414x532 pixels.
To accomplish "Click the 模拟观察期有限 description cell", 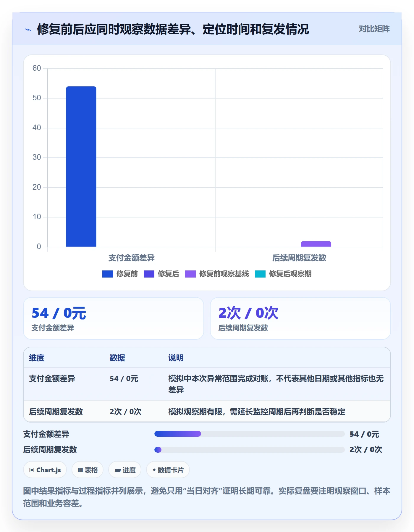I will pos(257,412).
